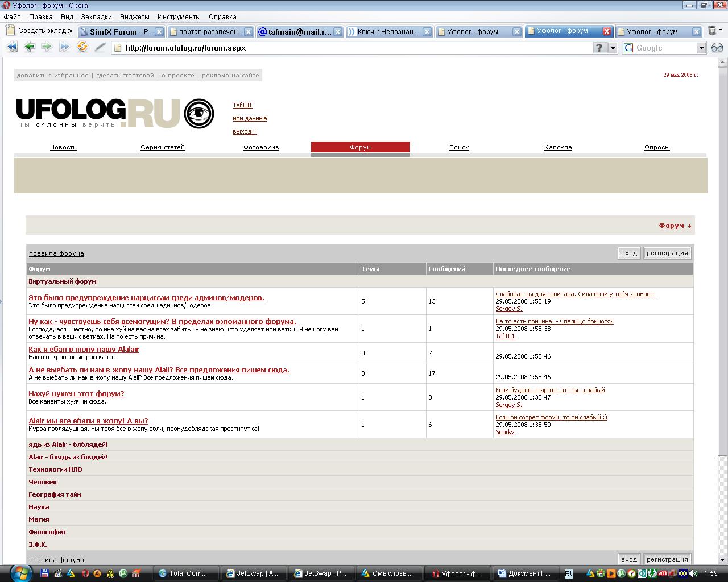This screenshot has height=582, width=728.
Task: Open the Google search engine dropdown
Action: [701, 48]
